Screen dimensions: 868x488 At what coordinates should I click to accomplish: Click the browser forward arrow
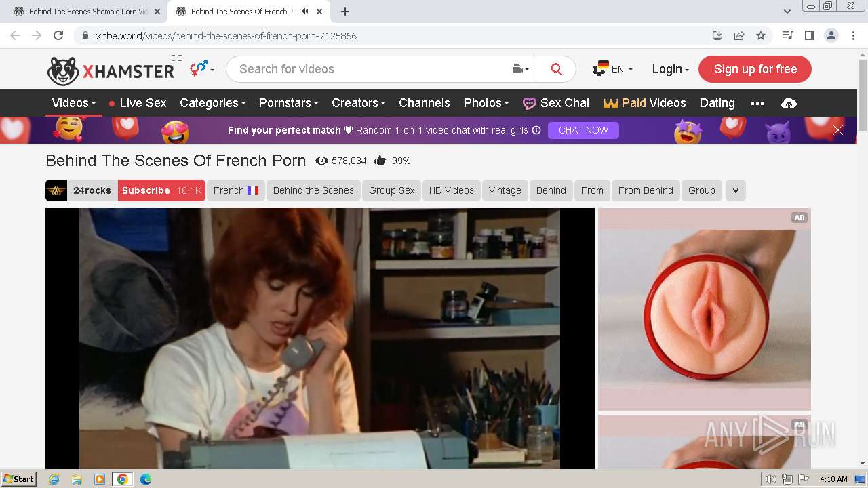point(37,35)
